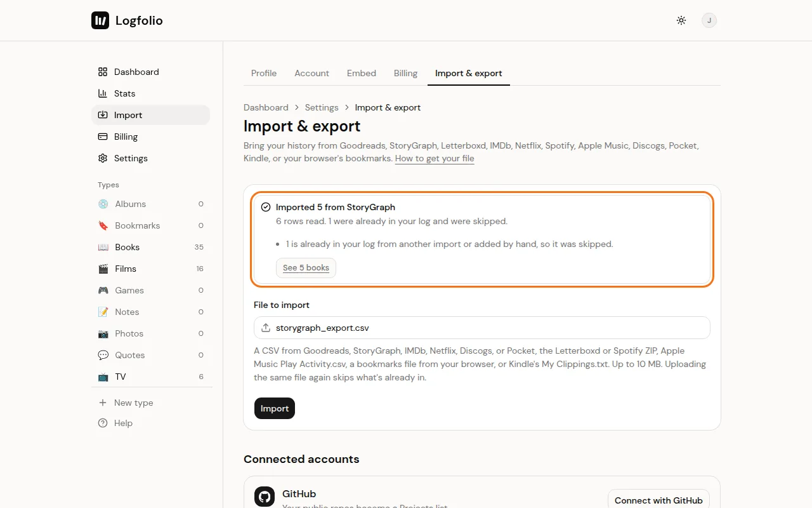Select Import label in the sidebar

tap(128, 115)
